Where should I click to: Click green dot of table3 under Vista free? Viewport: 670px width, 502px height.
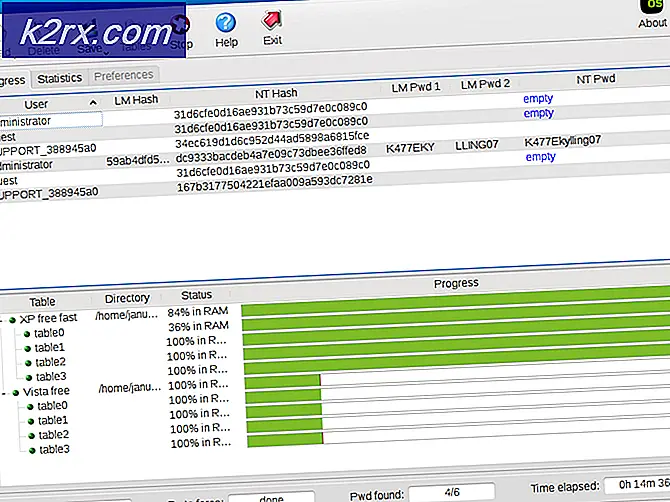point(32,451)
